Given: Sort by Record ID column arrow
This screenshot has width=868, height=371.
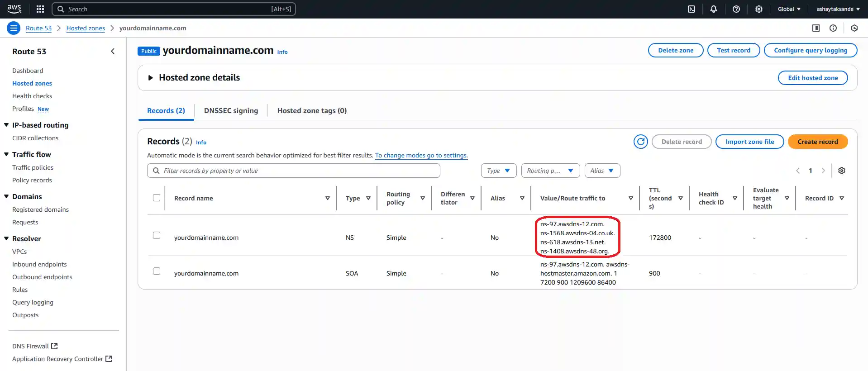Looking at the screenshot, I should pos(842,198).
